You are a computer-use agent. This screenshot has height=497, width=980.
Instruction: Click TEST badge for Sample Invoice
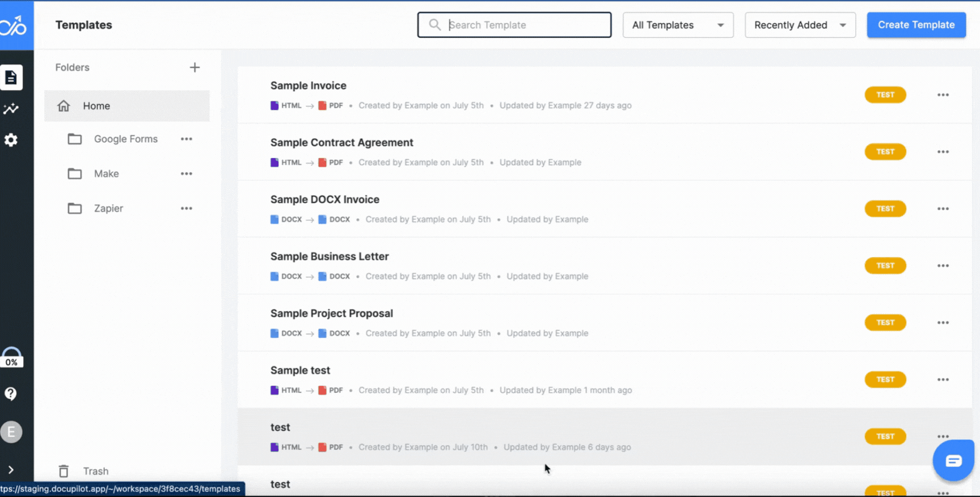point(885,95)
